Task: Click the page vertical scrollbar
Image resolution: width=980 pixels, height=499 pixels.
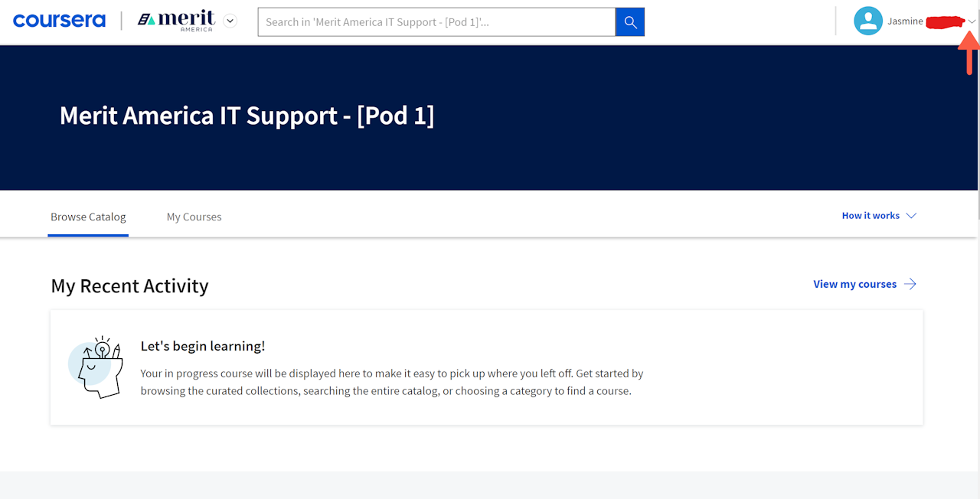Action: click(x=978, y=115)
